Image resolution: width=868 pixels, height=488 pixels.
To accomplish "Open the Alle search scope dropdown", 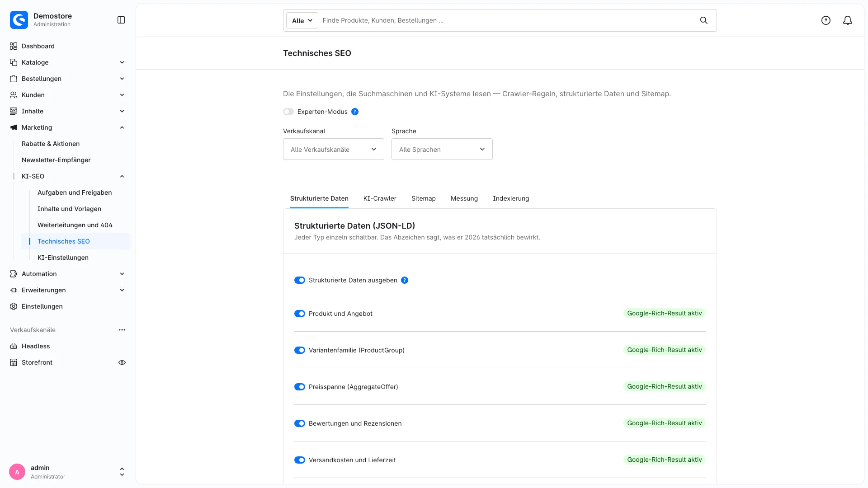I will coord(302,20).
